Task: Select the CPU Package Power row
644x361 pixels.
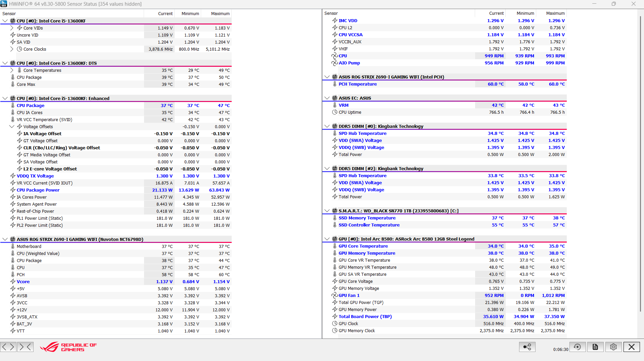Action: pos(116,190)
